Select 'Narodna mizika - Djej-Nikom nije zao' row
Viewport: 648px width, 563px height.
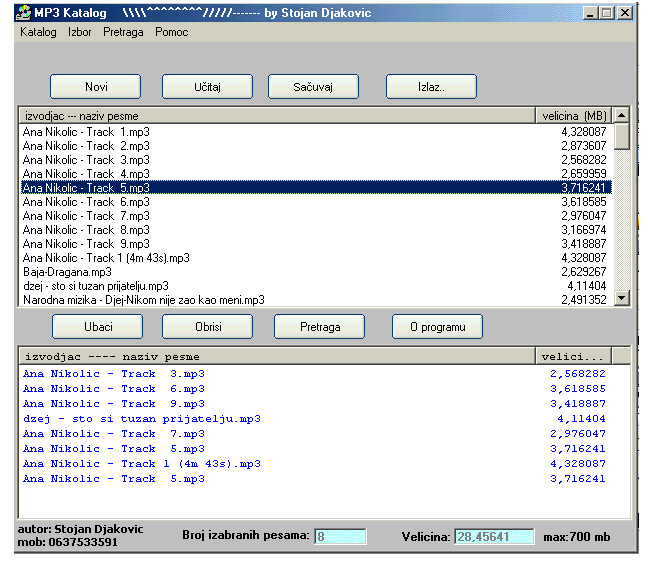(x=316, y=300)
